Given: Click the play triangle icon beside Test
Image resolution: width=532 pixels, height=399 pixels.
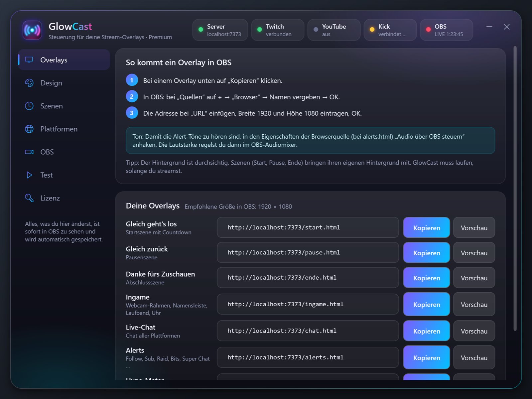Looking at the screenshot, I should 29,175.
